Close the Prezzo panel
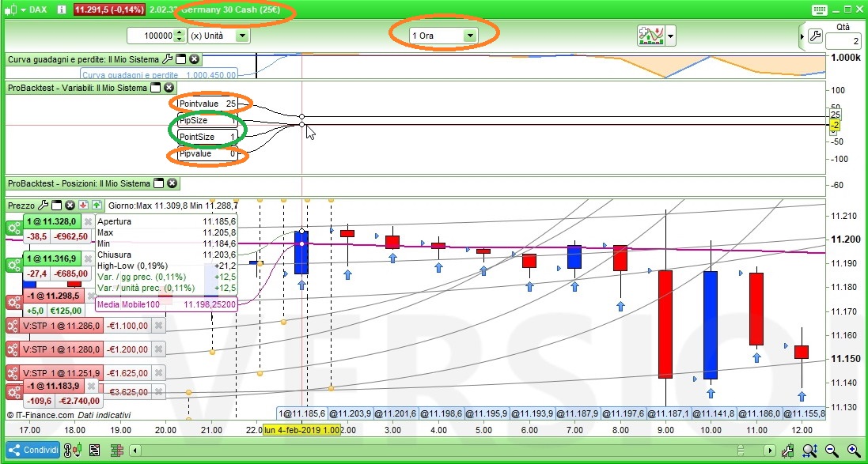 (70, 206)
